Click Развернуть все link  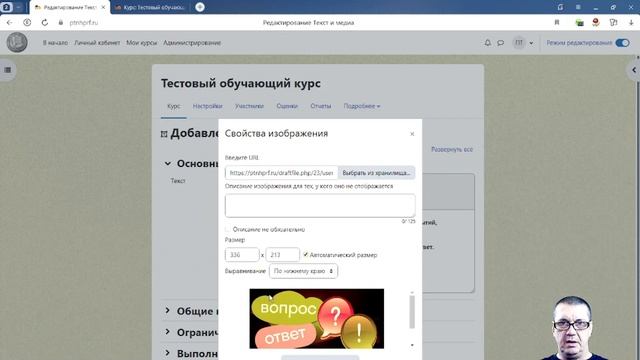[452, 149]
